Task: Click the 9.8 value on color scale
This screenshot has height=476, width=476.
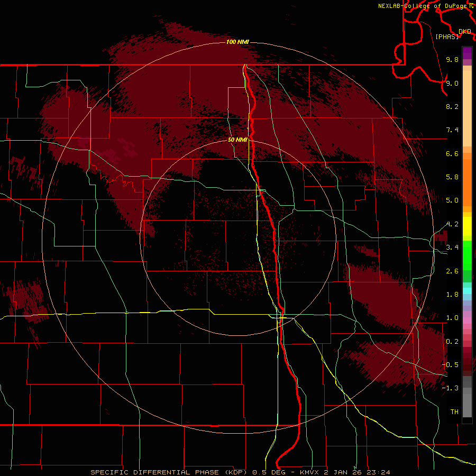Action: coord(452,59)
